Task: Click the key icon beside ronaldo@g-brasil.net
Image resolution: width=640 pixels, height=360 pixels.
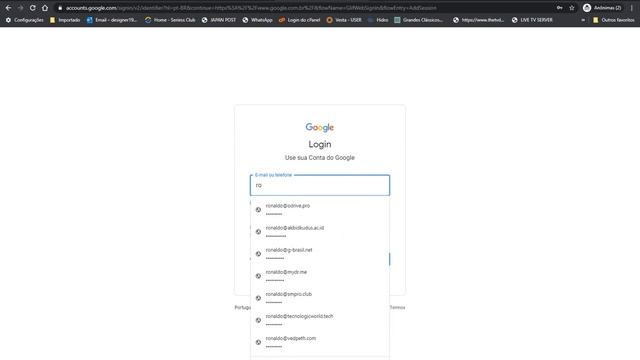Action: pyautogui.click(x=258, y=253)
